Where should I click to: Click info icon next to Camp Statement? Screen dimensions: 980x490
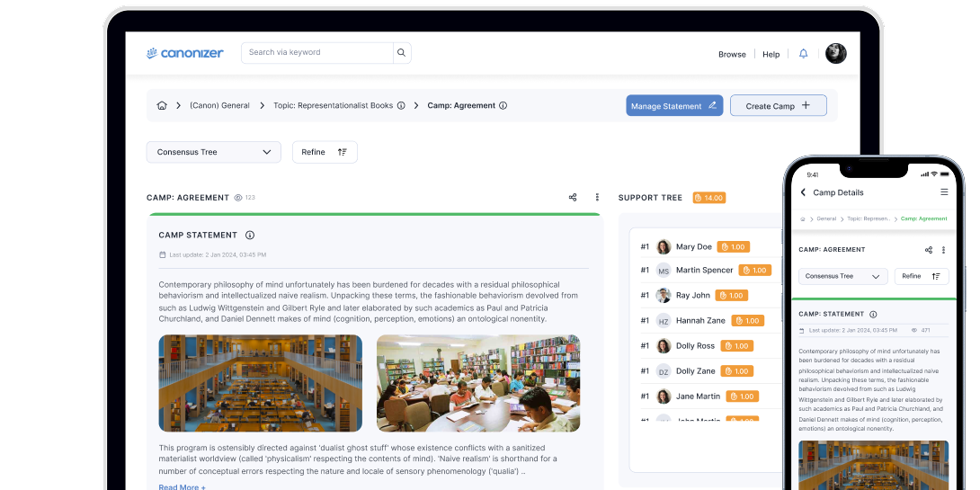tap(250, 236)
